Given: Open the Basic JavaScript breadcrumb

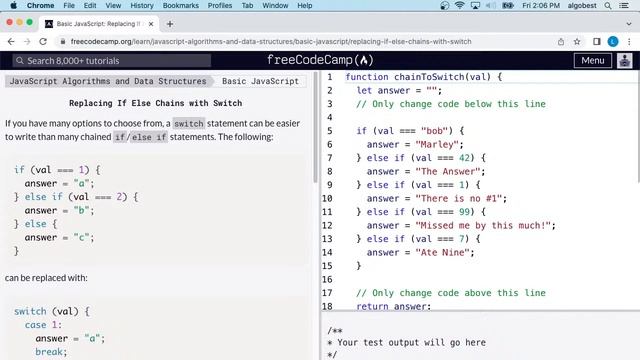Looking at the screenshot, I should tap(260, 81).
